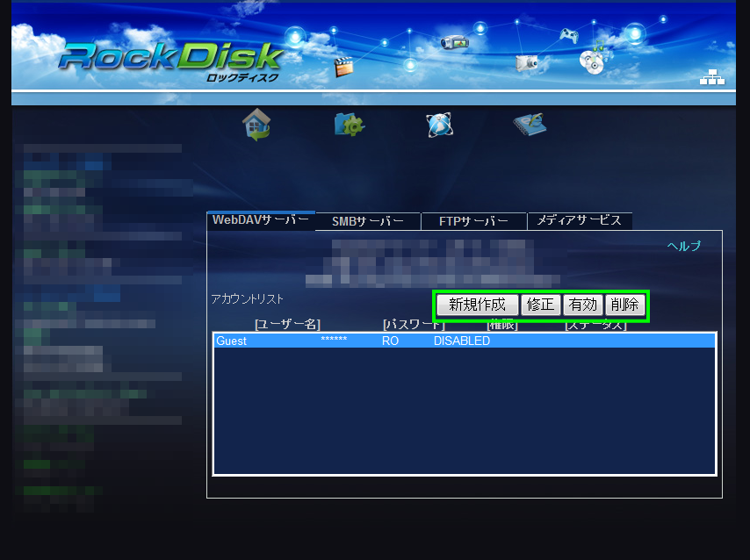
Task: Switch to the WebDAVサーバー tab
Action: (x=261, y=220)
